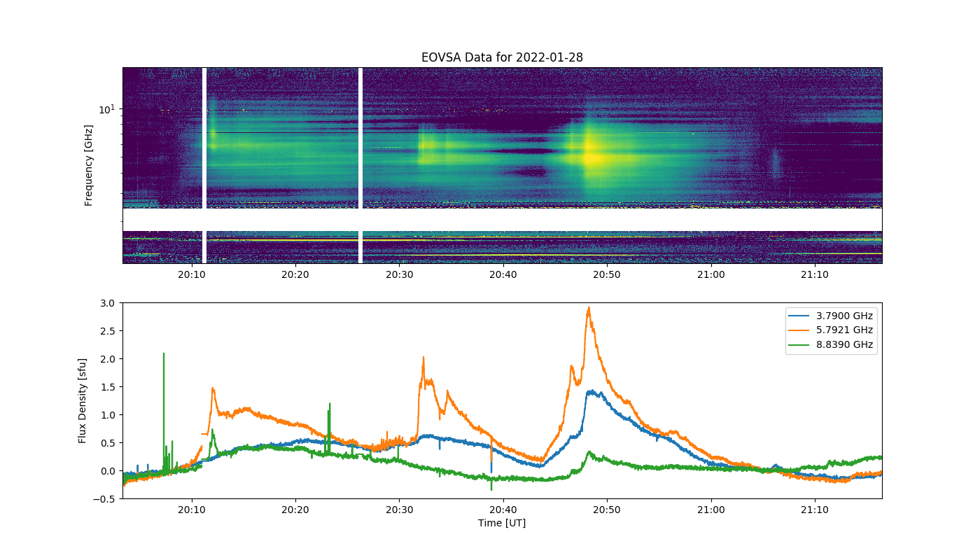Click the white horizontal gap band in spectrogram

pyautogui.click(x=502, y=219)
